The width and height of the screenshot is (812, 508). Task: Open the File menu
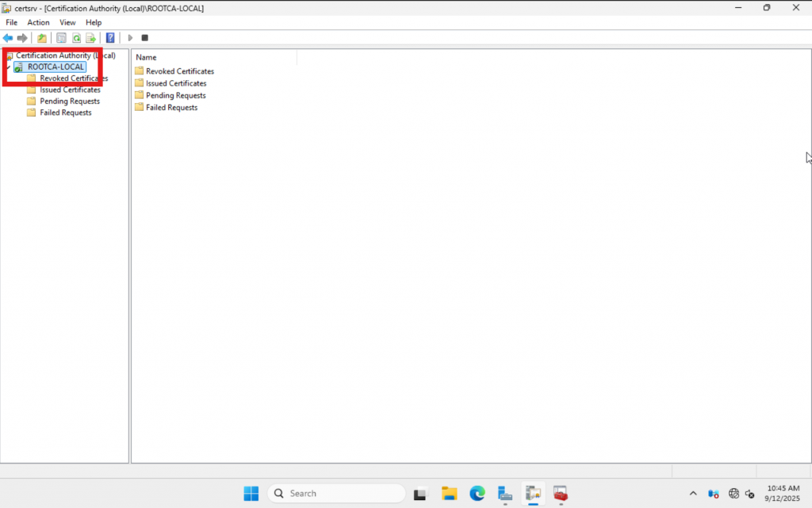(x=12, y=22)
